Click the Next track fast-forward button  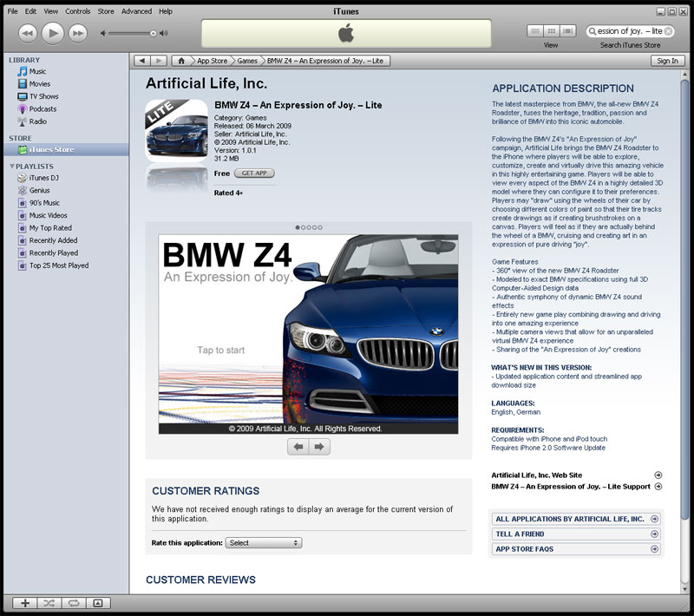click(78, 34)
